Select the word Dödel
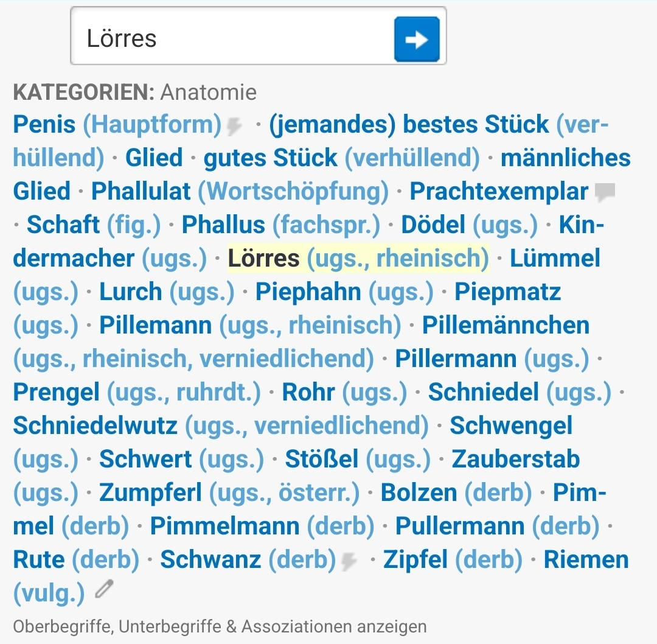657x644 pixels. [x=433, y=225]
